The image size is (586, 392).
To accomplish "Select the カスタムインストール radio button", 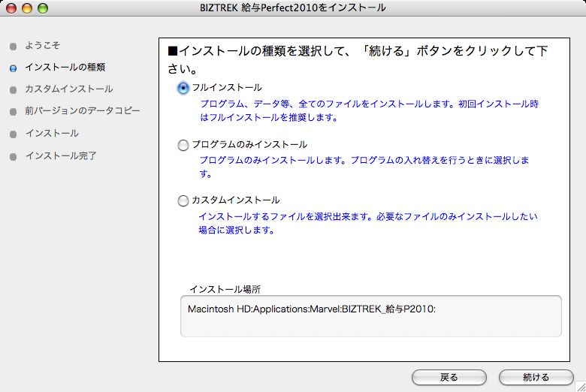I will click(x=183, y=201).
